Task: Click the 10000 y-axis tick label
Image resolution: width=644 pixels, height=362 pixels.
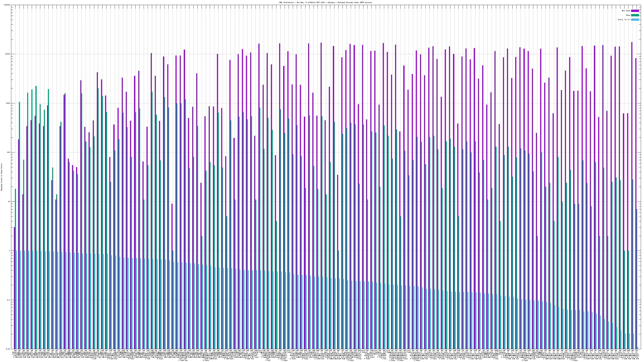Action: point(8,54)
